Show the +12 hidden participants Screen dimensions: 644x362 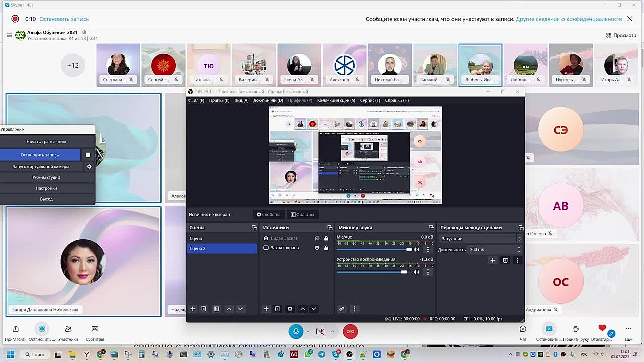[x=73, y=65]
